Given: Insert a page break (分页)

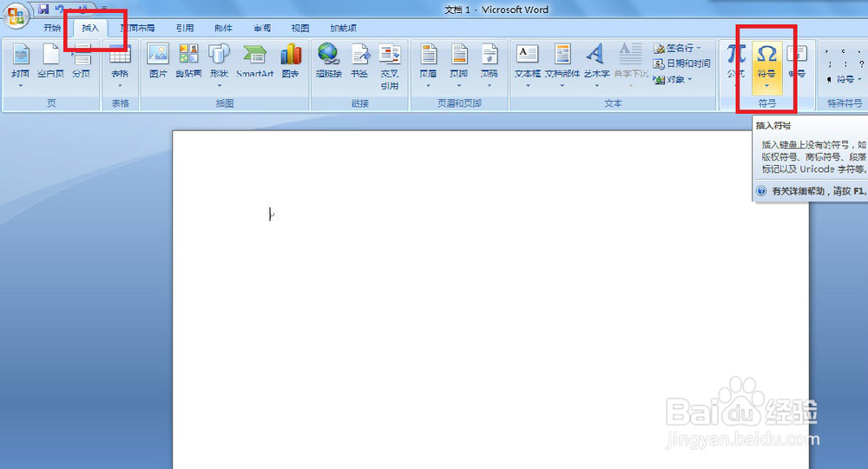Looking at the screenshot, I should [x=82, y=61].
